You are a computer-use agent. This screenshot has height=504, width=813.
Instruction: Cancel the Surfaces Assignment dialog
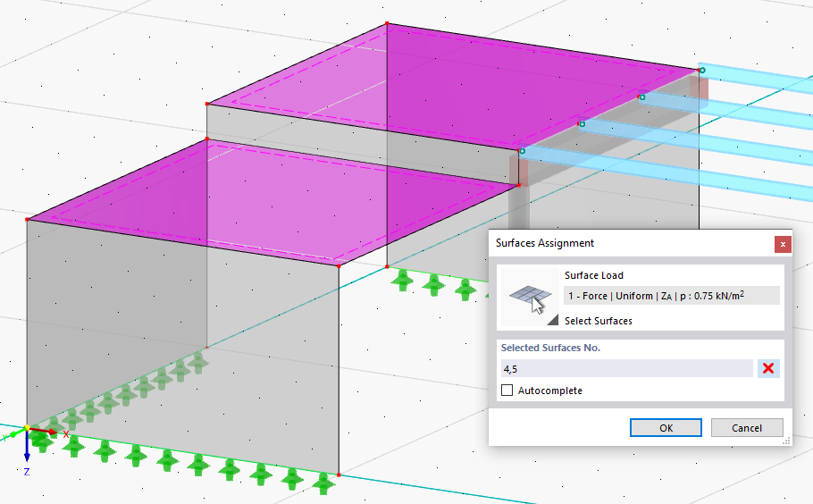pyautogui.click(x=747, y=428)
